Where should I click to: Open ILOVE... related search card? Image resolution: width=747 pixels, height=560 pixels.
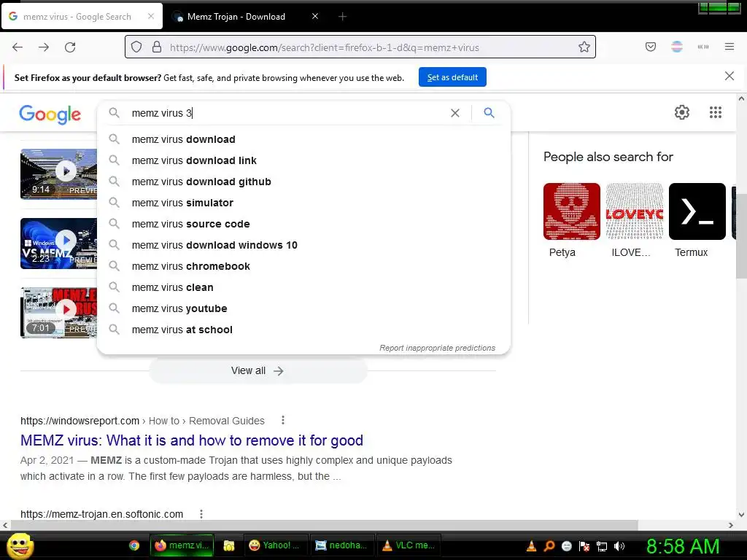tap(634, 220)
